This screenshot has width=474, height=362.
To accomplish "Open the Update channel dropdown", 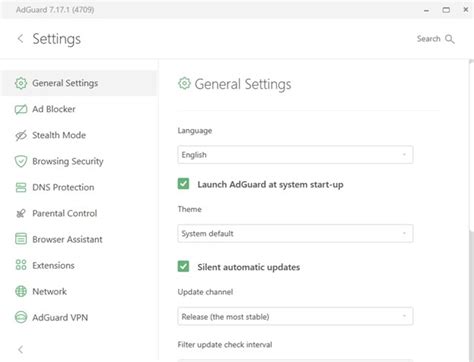I will 295,316.
